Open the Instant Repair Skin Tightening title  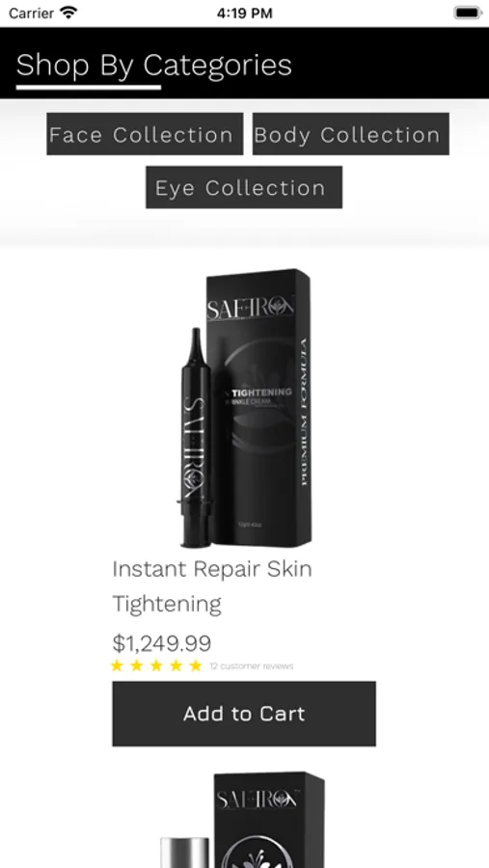[x=212, y=585]
